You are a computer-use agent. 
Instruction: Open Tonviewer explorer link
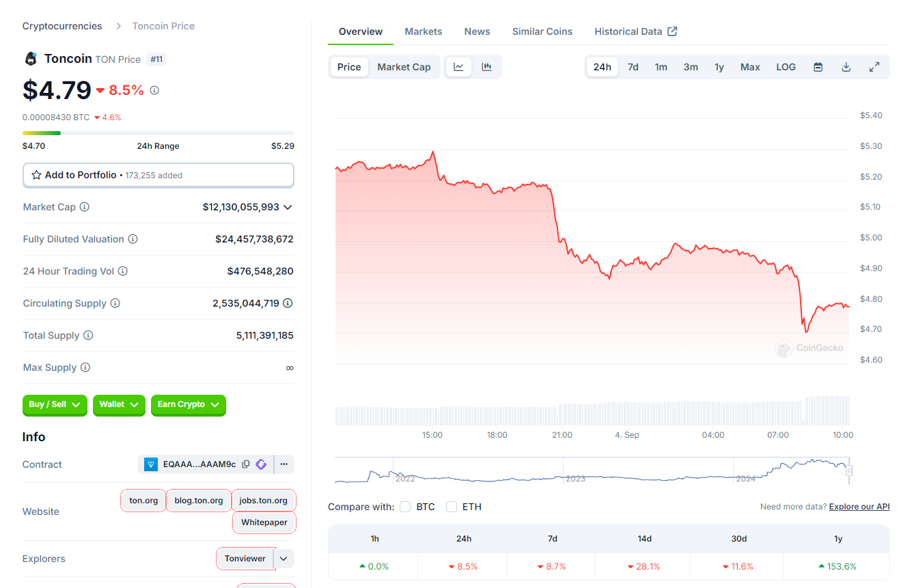point(245,559)
